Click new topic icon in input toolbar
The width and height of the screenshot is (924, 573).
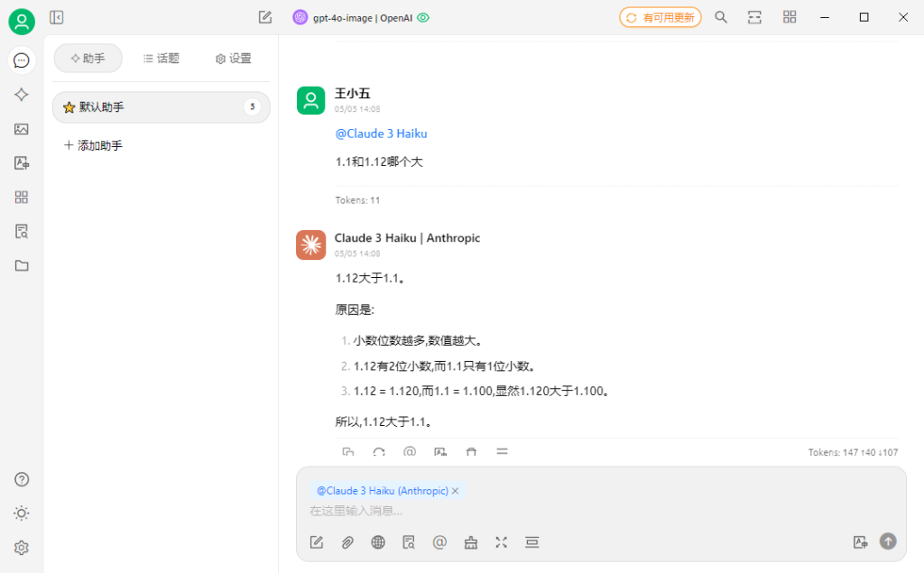point(317,542)
